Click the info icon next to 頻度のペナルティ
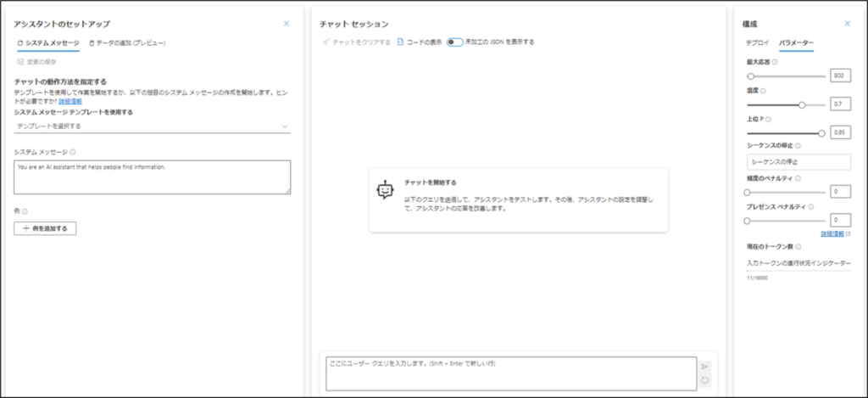868x398 pixels. click(798, 178)
